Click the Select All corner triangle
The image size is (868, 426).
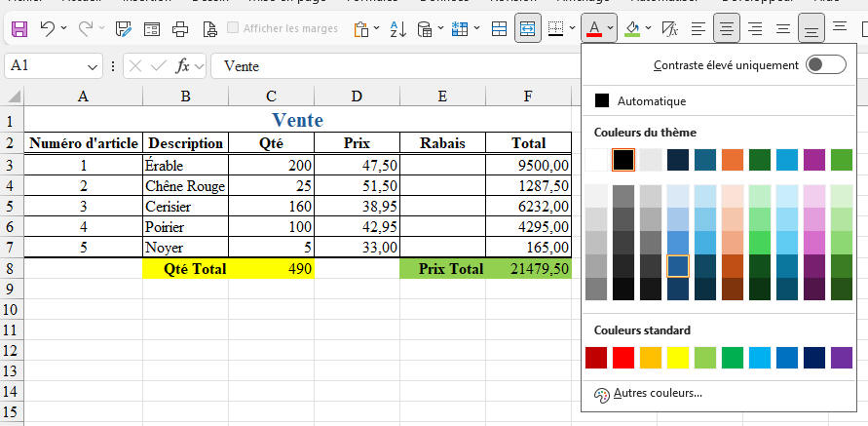pos(15,97)
